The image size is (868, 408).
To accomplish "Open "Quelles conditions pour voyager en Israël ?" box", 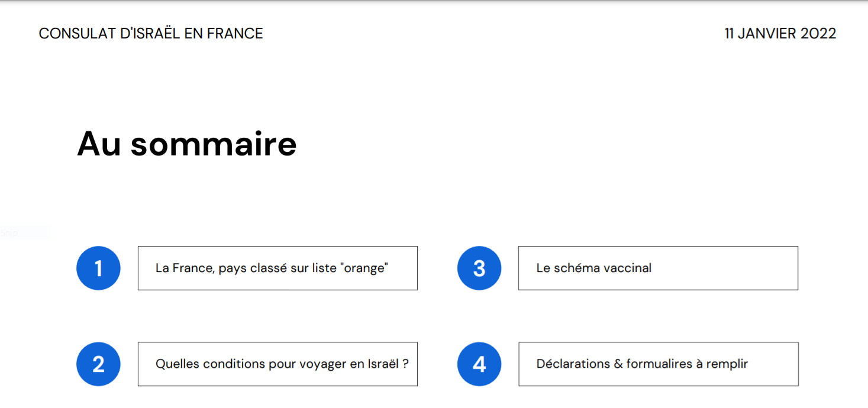I will [277, 364].
